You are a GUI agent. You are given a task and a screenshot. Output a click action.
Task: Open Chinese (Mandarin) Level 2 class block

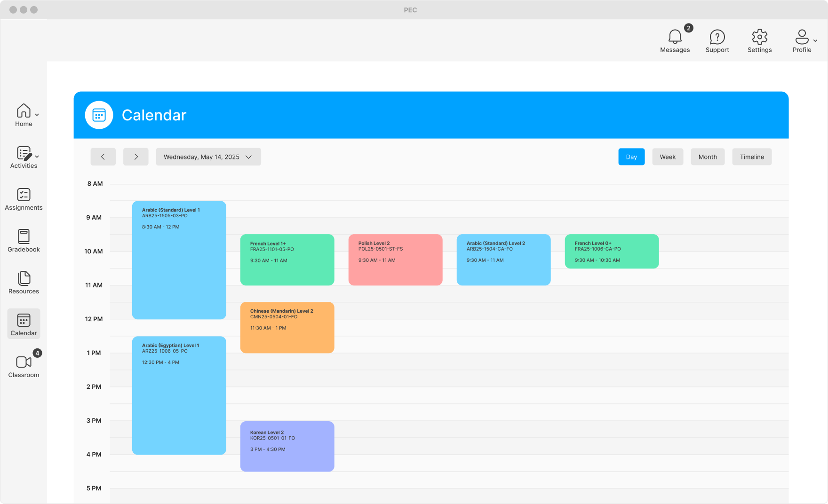coord(287,327)
